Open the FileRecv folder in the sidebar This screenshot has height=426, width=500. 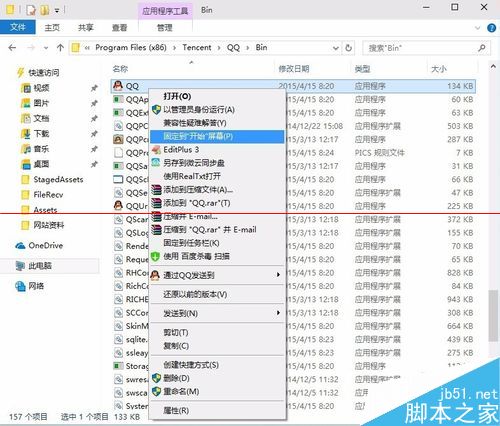coord(48,195)
